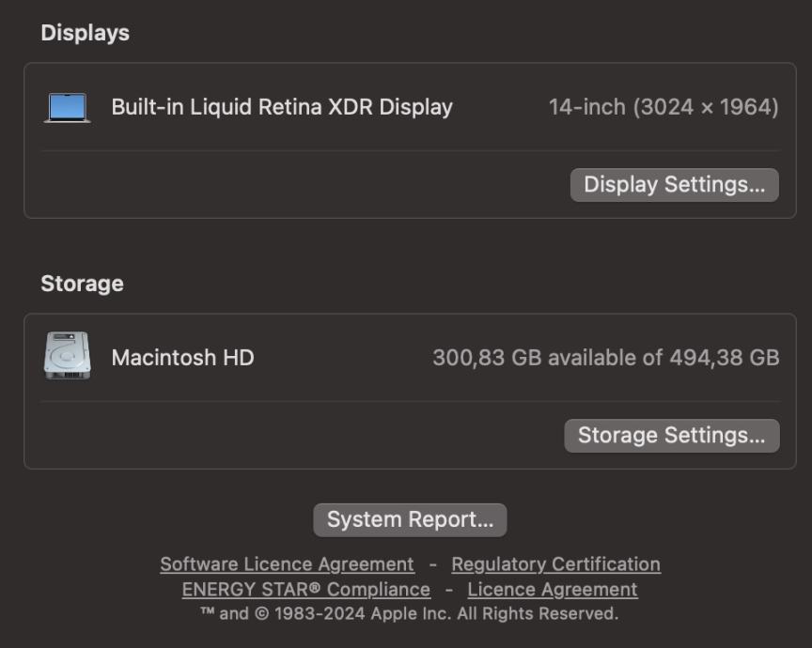Click the Displays section heading
This screenshot has width=812, height=648.
tap(85, 33)
